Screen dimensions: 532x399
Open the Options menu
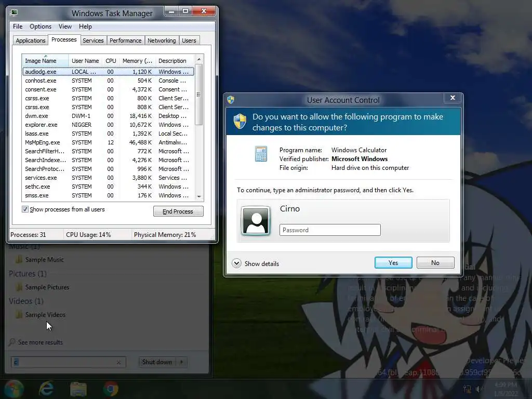(x=41, y=26)
